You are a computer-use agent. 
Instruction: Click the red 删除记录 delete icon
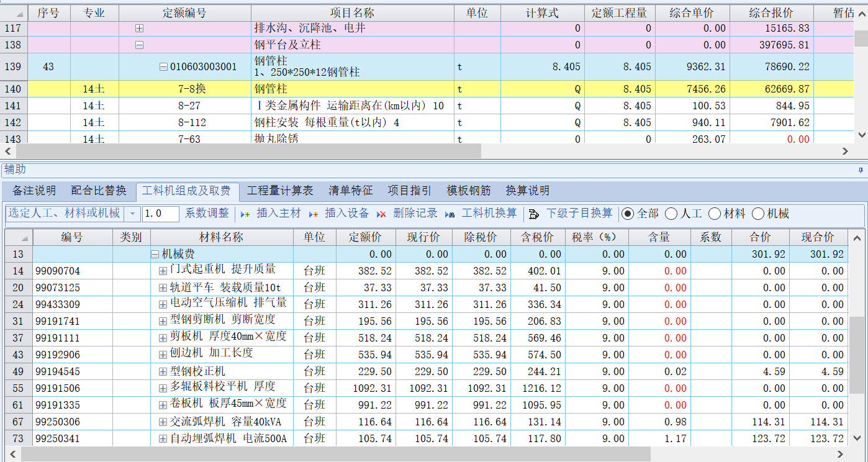click(381, 214)
